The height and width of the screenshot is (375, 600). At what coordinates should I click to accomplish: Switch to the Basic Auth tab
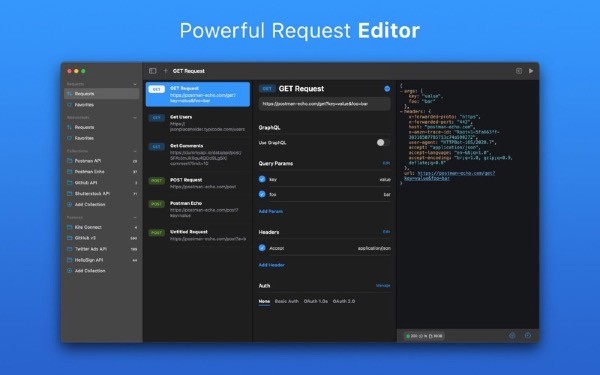tap(287, 301)
